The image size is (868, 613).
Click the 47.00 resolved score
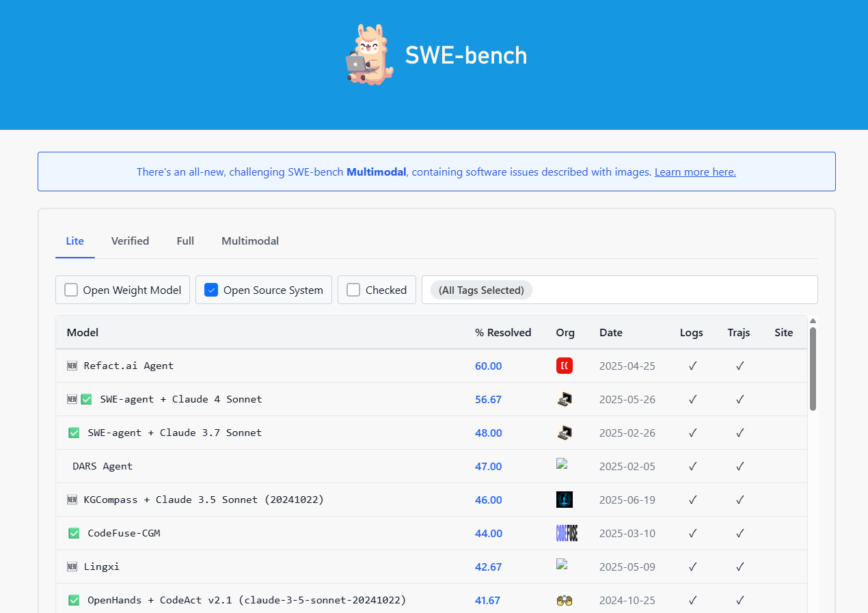[489, 466]
